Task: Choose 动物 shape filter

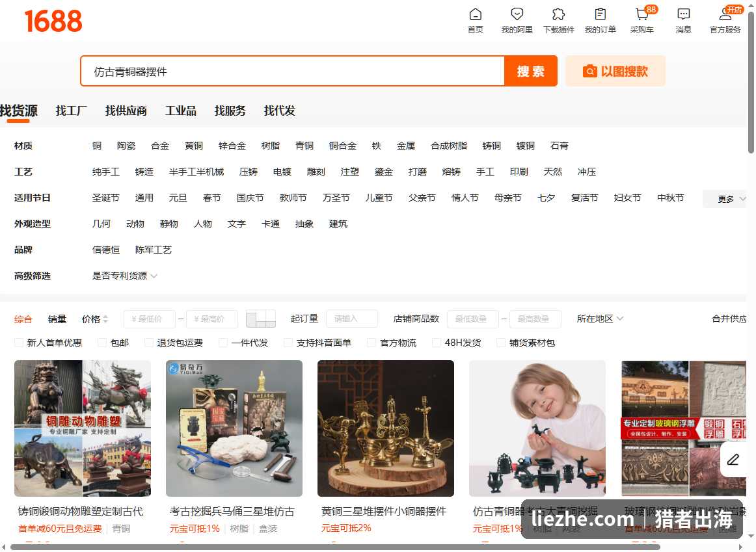Action: [x=135, y=224]
